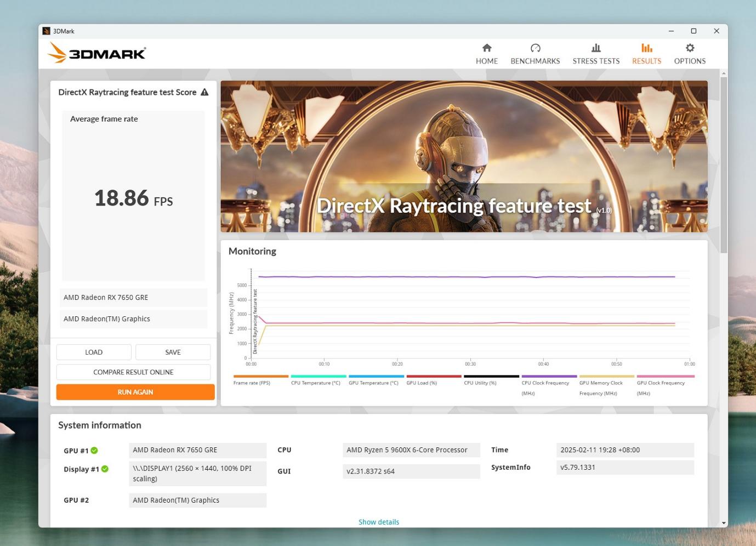
Task: Click the orange RUN AGAIN button
Action: (135, 392)
